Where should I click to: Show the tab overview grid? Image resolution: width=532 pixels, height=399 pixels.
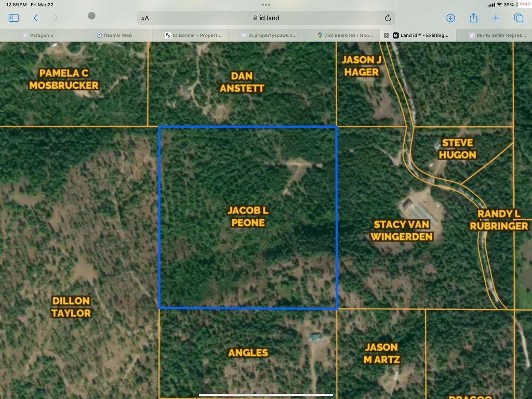tap(518, 18)
